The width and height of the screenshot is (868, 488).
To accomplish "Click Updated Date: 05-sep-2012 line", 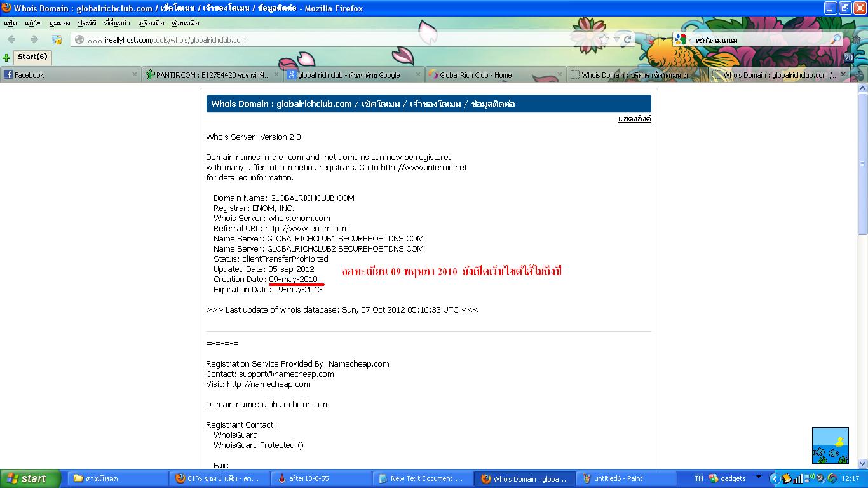I will (x=264, y=269).
